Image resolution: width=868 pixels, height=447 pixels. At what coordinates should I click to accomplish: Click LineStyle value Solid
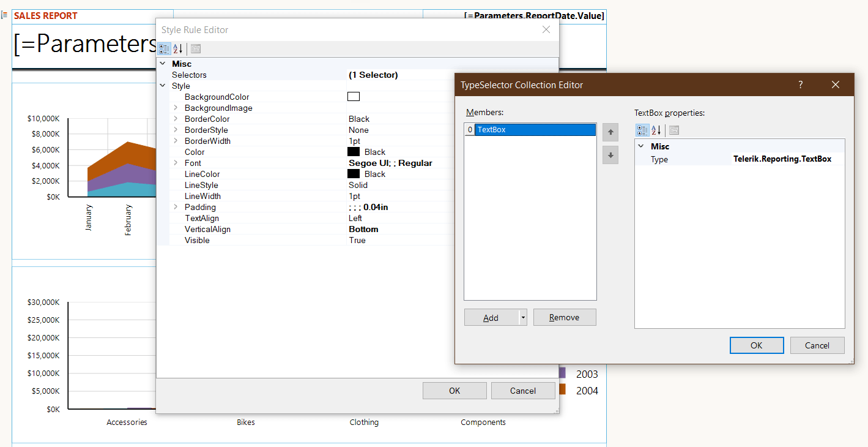[x=358, y=185]
